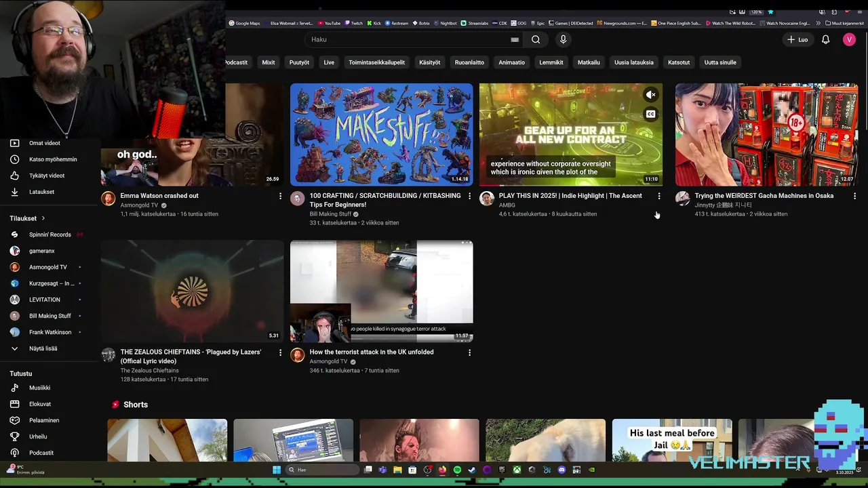Start voice search with the microphone icon
The width and height of the screenshot is (868, 488).
tap(563, 39)
